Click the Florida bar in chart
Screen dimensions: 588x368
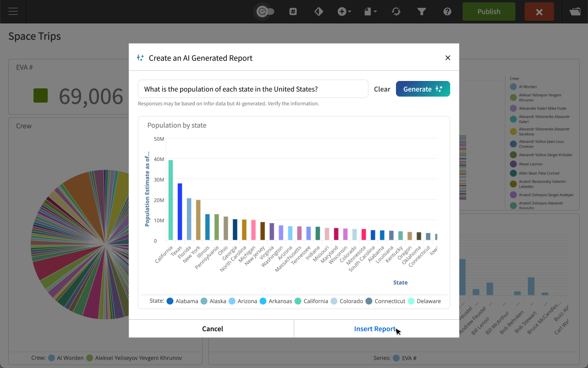(x=189, y=219)
